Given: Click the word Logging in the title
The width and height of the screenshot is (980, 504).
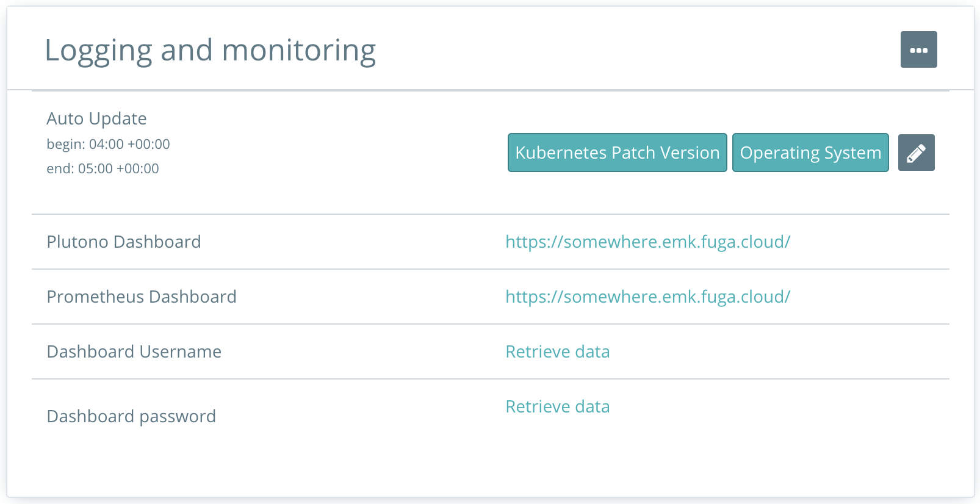Looking at the screenshot, I should [98, 51].
